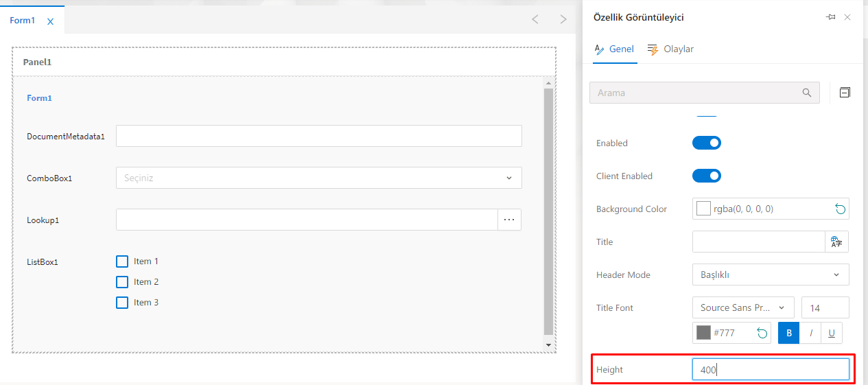Click the font size field showing 14
The width and height of the screenshot is (868, 385).
825,307
